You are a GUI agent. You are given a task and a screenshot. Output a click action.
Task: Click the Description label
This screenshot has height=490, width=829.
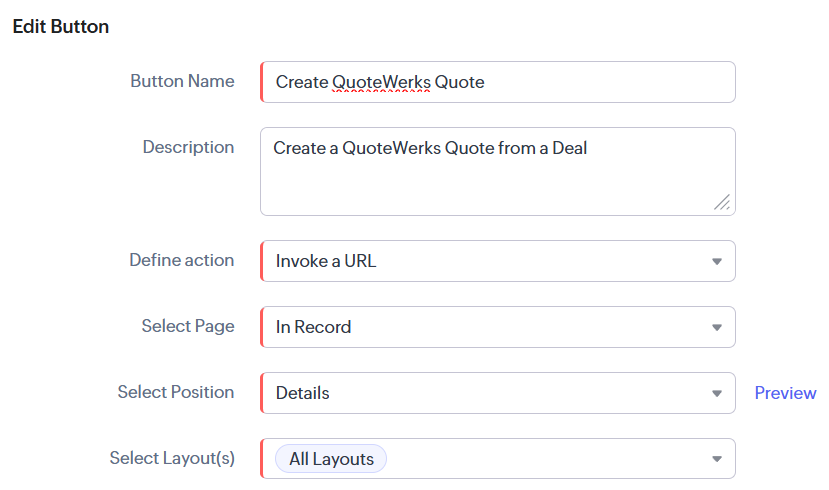[188, 147]
